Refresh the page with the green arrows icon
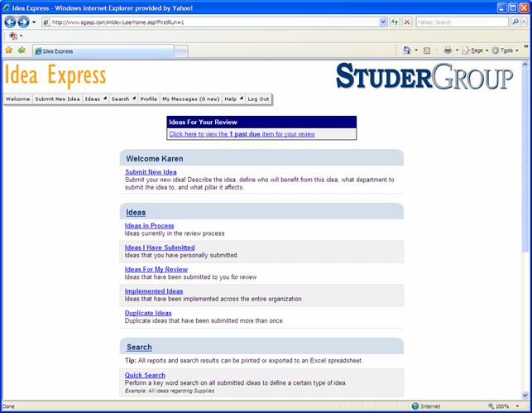 [395, 22]
